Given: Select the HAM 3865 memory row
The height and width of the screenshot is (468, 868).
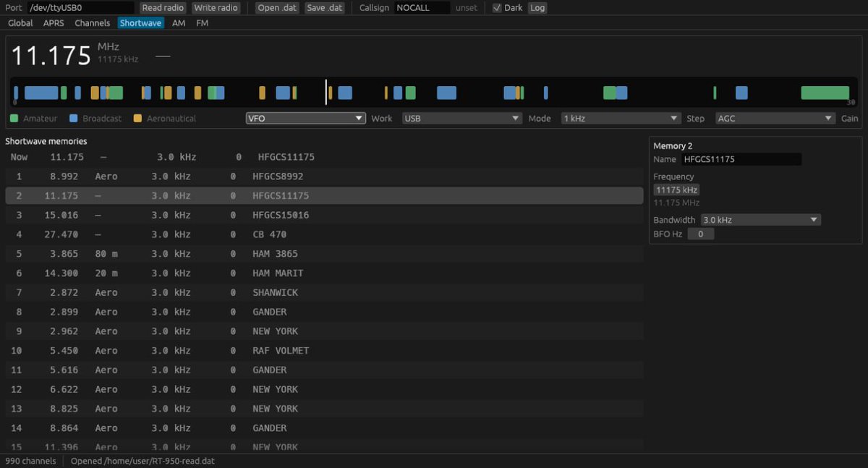Looking at the screenshot, I should point(324,254).
